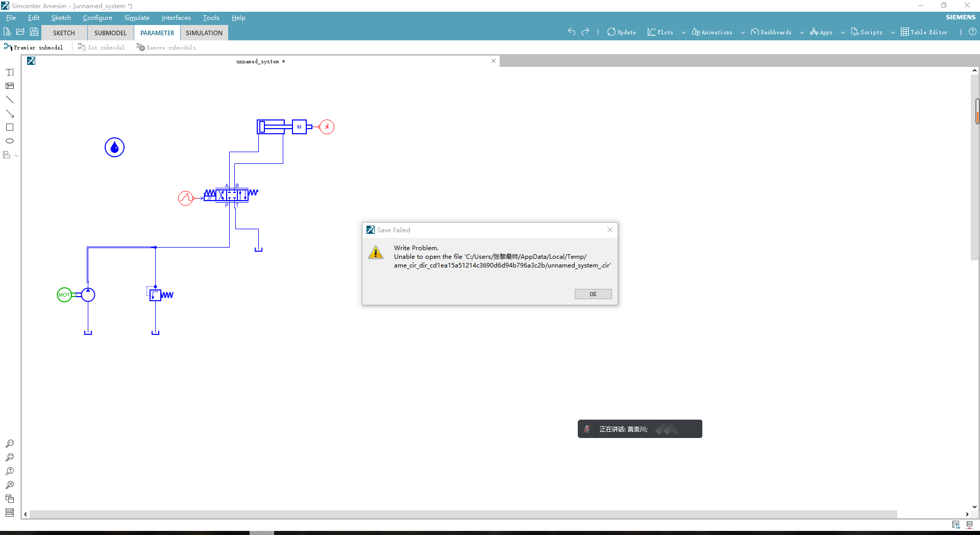
Task: Click the third zoom magnifier icon
Action: click(10, 471)
